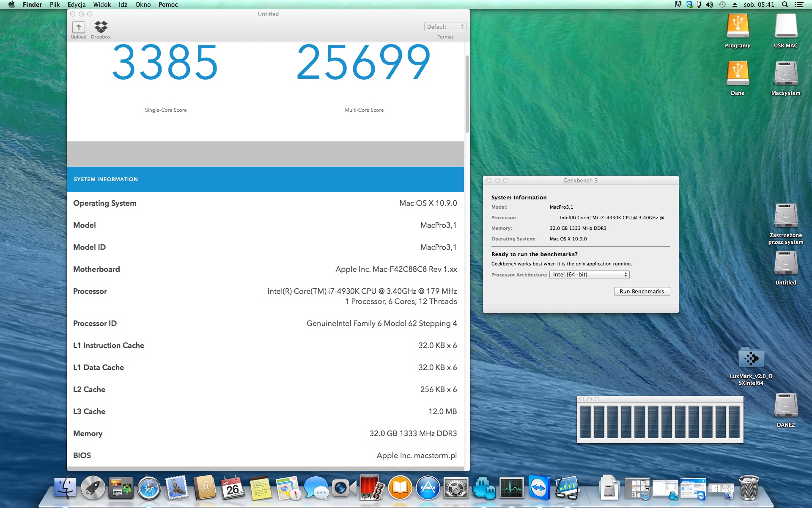Open Contacts address book in Dock
The width and height of the screenshot is (812, 508).
click(205, 487)
